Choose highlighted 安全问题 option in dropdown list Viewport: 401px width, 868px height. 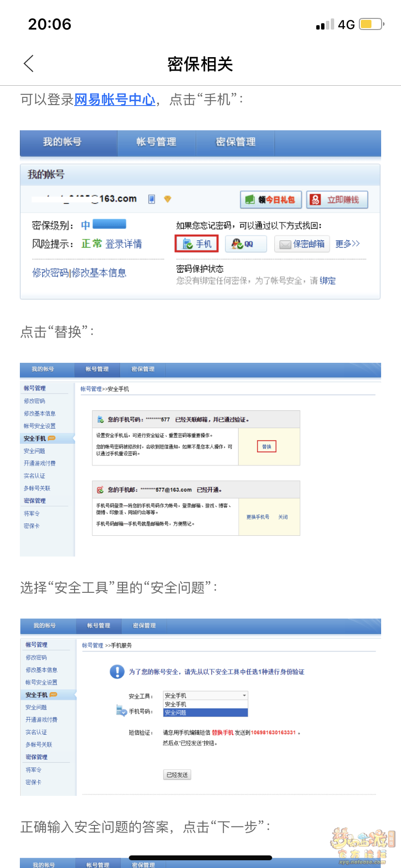pos(205,713)
